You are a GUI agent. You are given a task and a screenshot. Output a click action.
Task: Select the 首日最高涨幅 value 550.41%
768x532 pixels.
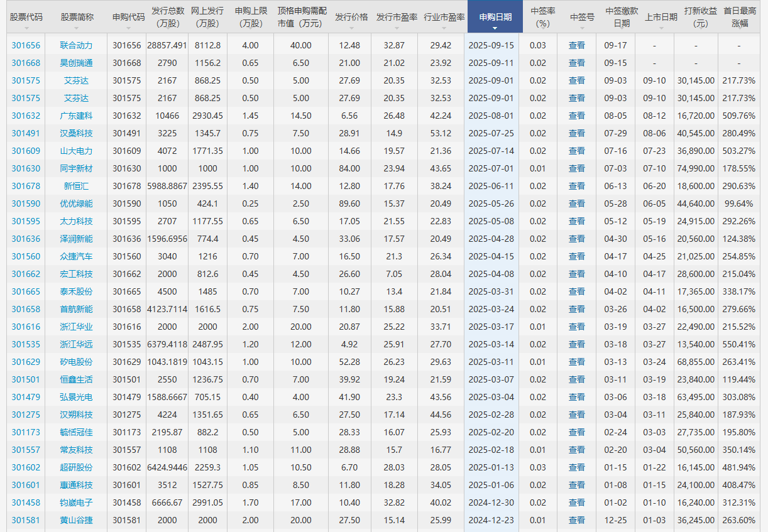pos(740,344)
